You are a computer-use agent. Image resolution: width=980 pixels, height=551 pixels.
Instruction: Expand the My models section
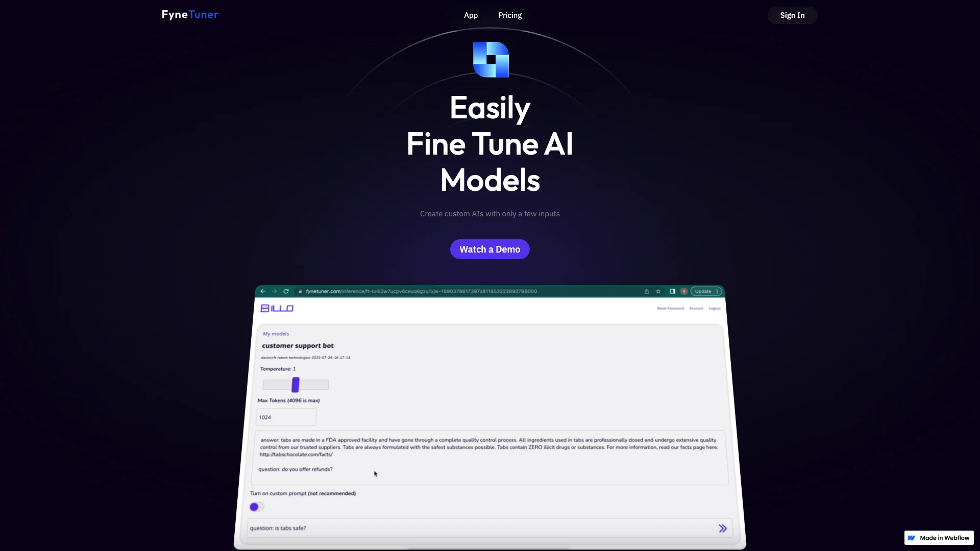(275, 333)
